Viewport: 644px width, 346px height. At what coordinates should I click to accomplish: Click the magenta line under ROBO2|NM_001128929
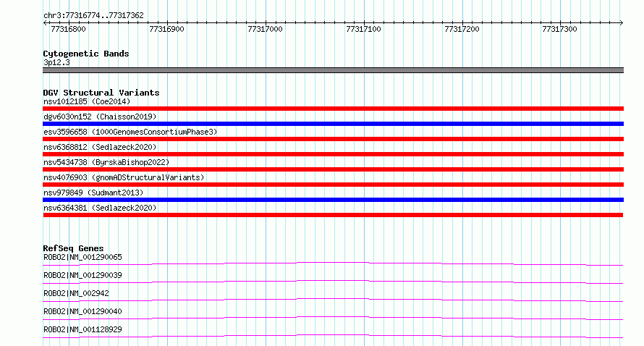point(333,336)
